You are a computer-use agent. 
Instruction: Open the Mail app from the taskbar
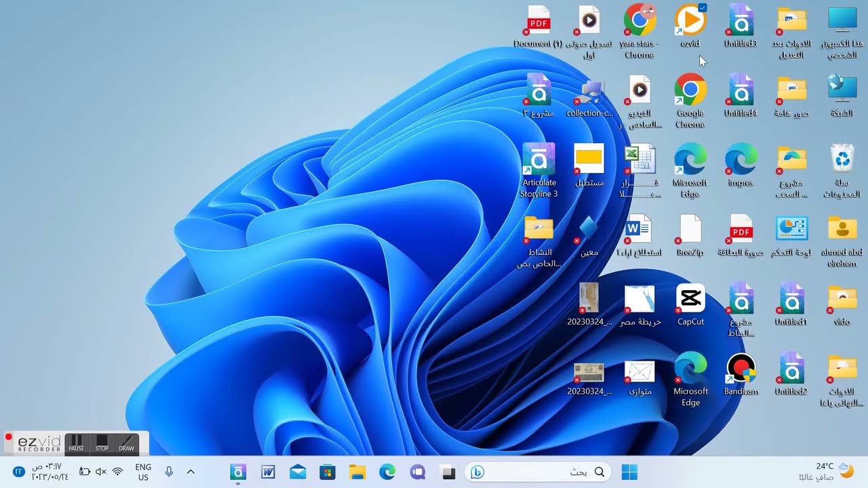click(298, 472)
